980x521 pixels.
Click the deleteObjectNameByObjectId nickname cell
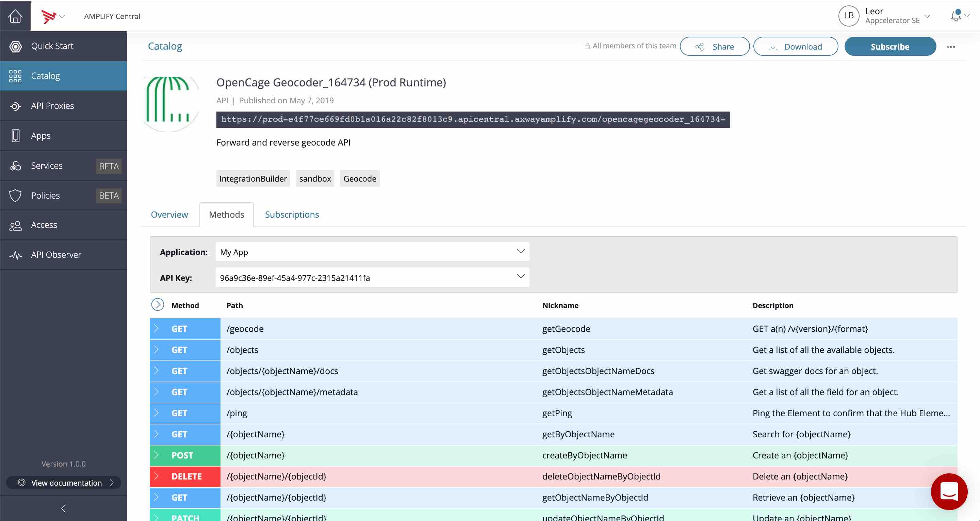[601, 476]
